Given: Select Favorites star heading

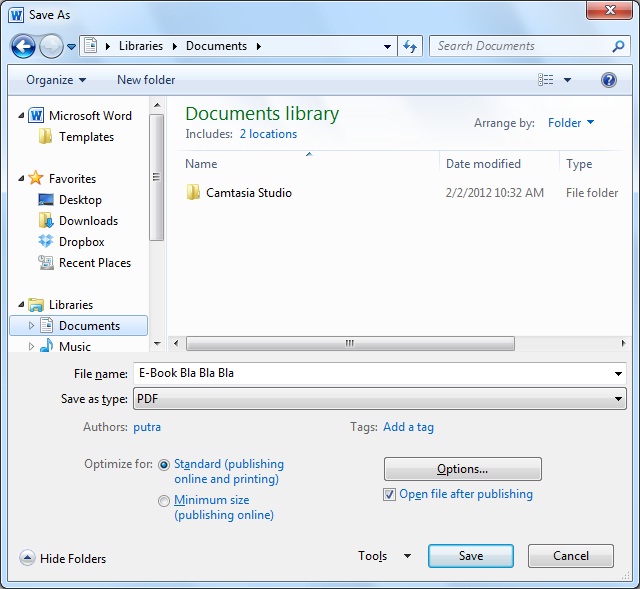Looking at the screenshot, I should click(x=72, y=179).
